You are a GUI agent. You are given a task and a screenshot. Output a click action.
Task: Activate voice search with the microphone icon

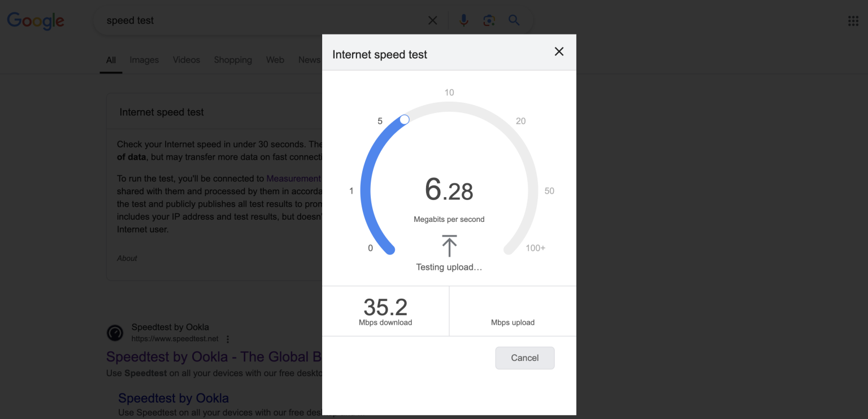click(463, 20)
